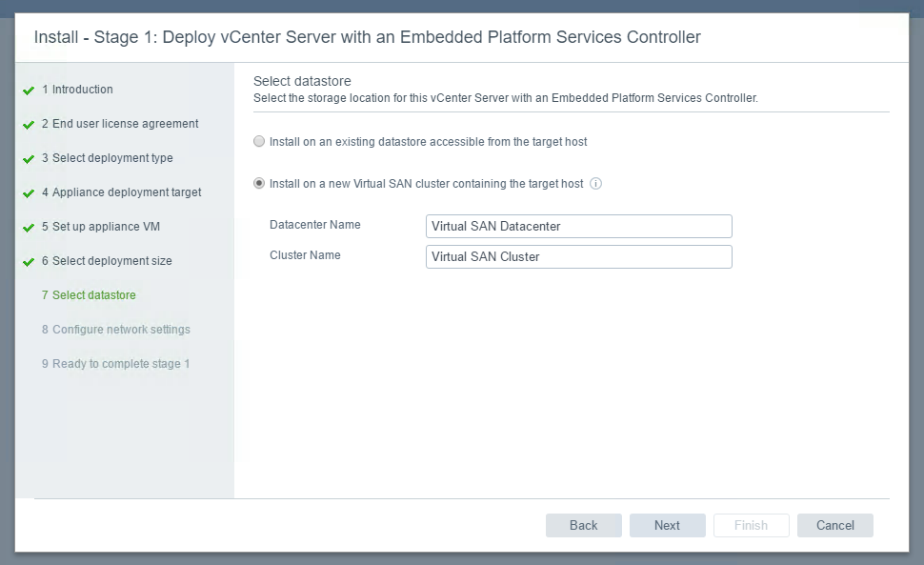
Task: Select install on an existing datastore radio
Action: click(259, 141)
